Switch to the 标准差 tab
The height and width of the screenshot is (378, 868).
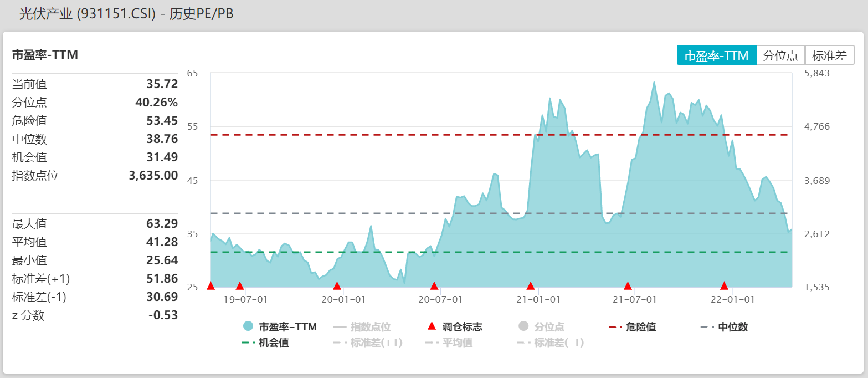pyautogui.click(x=830, y=55)
